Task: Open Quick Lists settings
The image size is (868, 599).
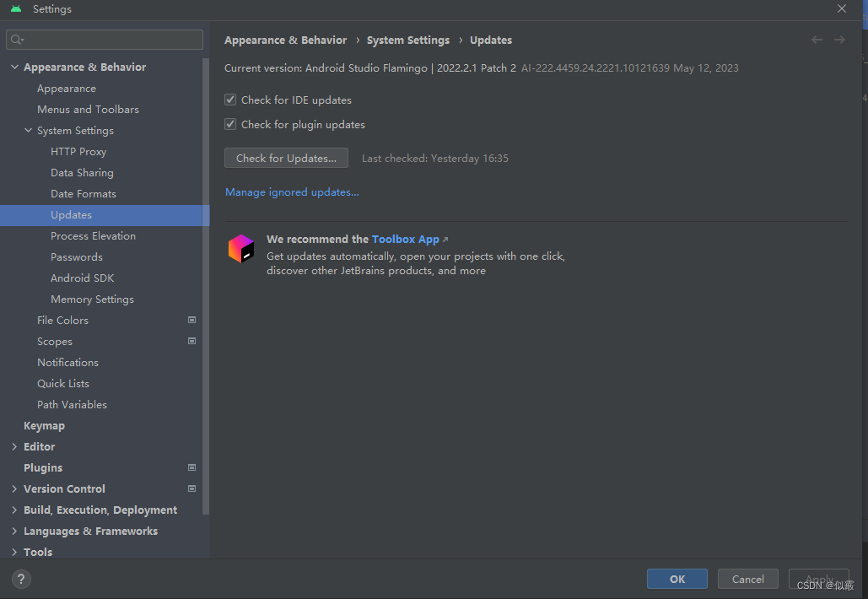Action: point(62,384)
